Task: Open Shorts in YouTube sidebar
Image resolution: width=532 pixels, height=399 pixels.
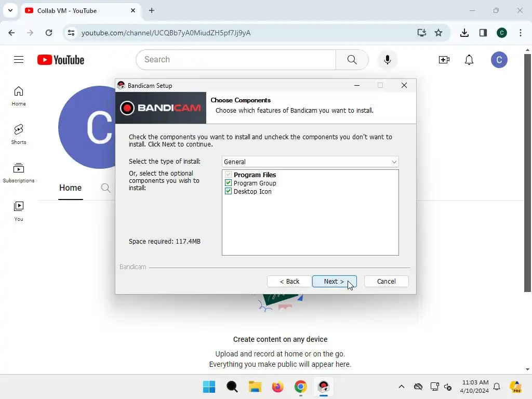Action: tap(19, 135)
